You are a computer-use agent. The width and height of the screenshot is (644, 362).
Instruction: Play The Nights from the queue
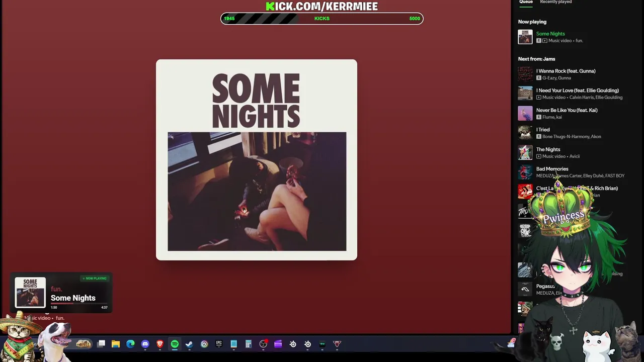[548, 149]
